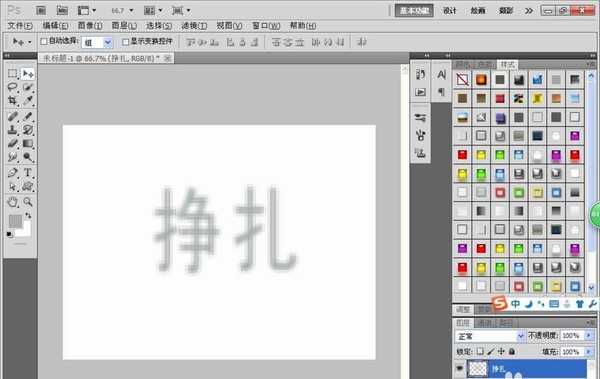
Task: Select the Move tool in the toolbox
Action: coord(28,73)
